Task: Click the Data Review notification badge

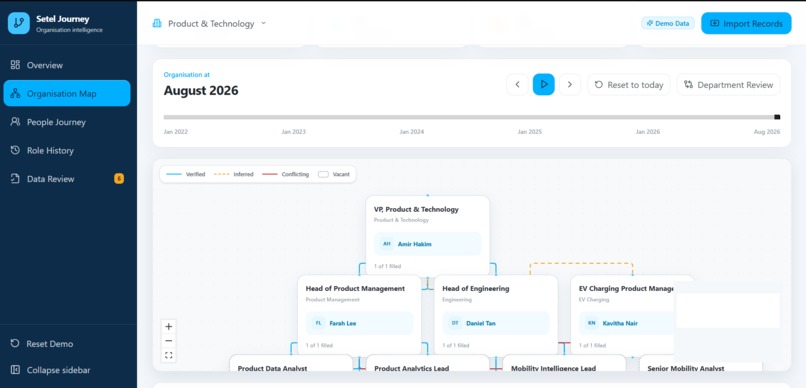Action: click(119, 179)
